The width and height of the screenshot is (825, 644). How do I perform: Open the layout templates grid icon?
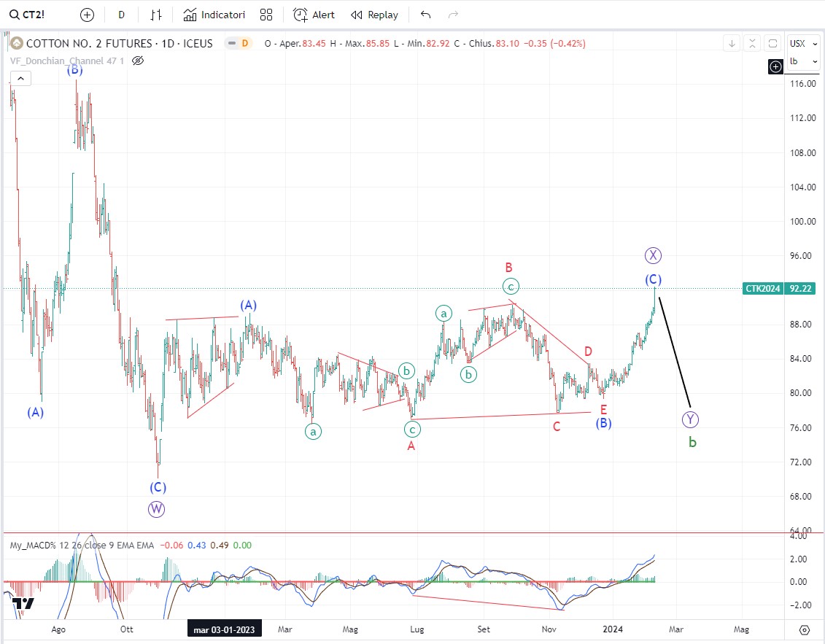[266, 15]
